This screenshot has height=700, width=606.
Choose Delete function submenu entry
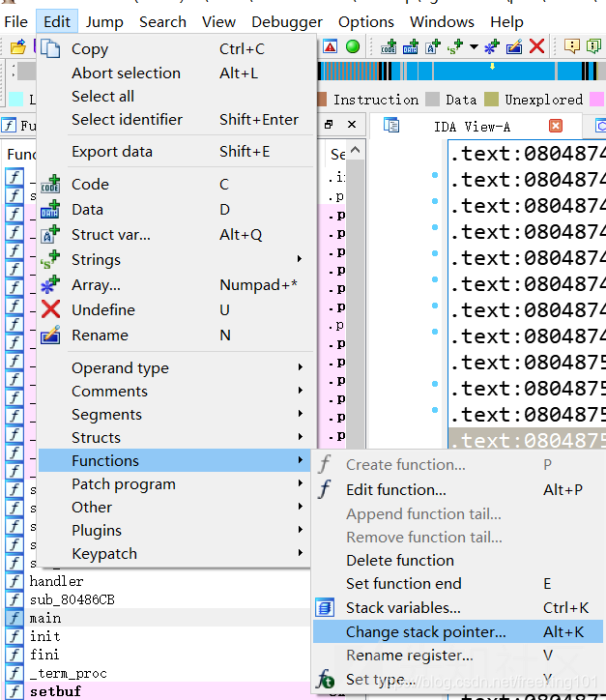(x=458, y=560)
